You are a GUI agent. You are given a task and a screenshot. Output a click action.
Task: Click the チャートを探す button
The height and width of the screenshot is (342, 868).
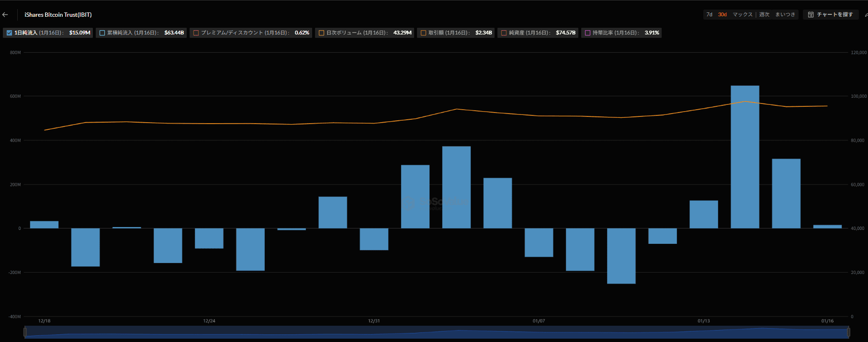pyautogui.click(x=834, y=15)
